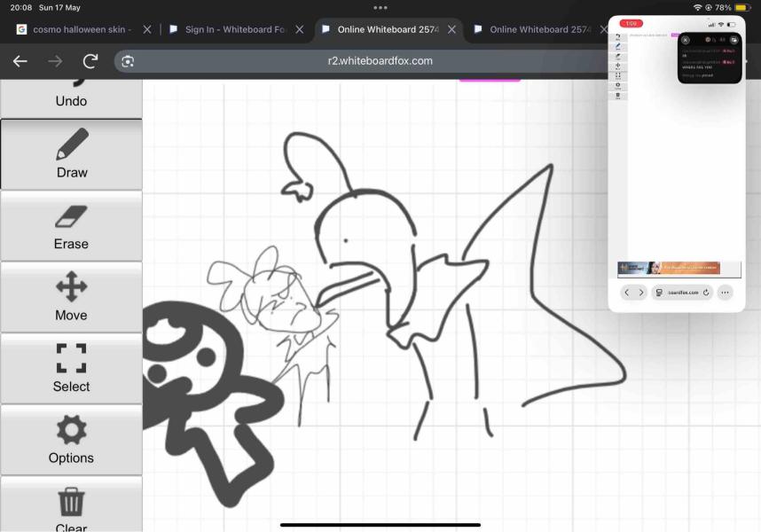The image size is (761, 532).
Task: Switch to the last Online Whiteboard tab
Action: [x=539, y=29]
